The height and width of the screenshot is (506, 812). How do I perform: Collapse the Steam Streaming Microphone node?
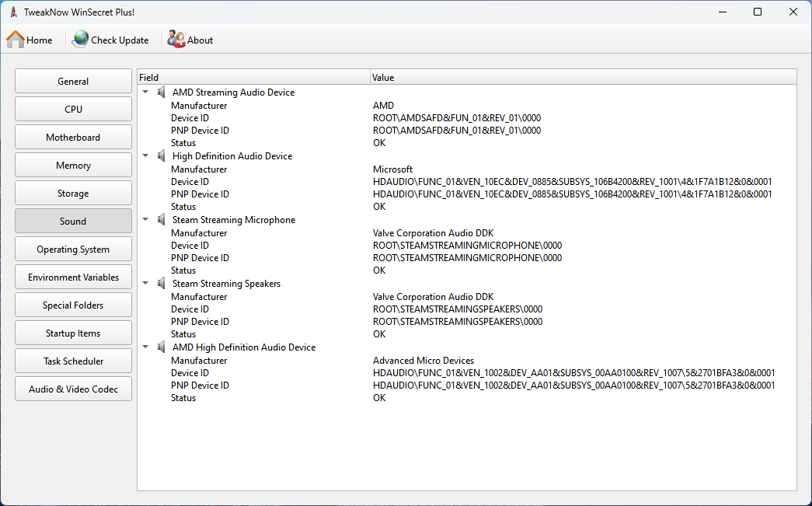pos(145,219)
